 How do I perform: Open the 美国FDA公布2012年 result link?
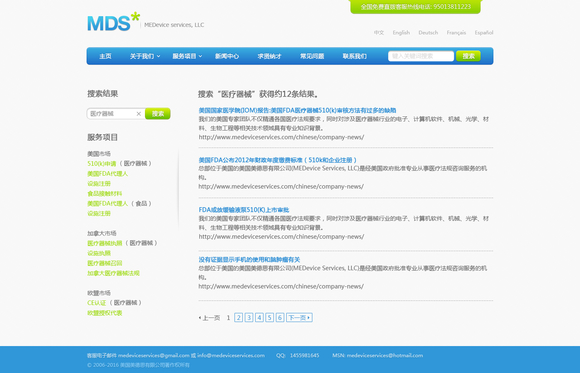pos(277,160)
